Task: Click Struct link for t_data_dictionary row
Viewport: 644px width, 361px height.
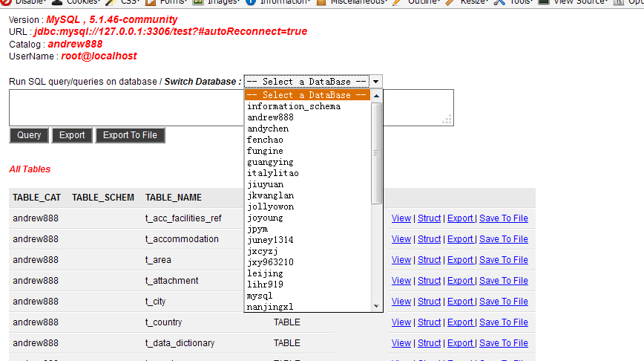Action: 429,343
